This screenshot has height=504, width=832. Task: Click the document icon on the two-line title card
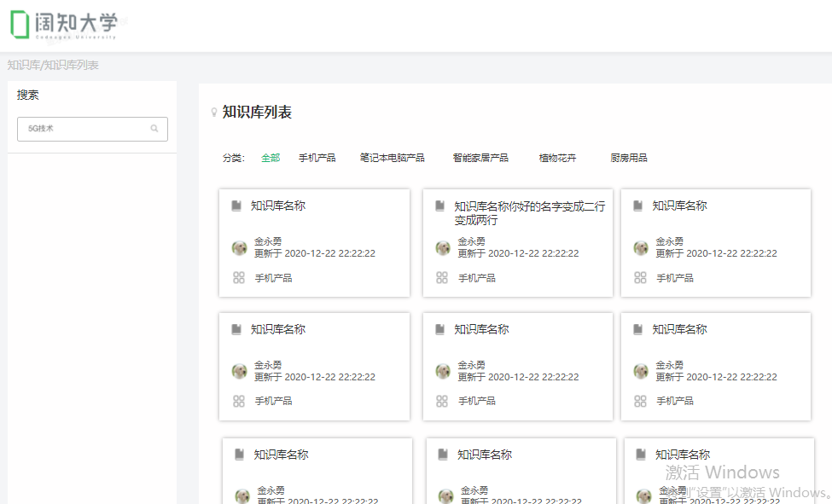[x=440, y=206]
